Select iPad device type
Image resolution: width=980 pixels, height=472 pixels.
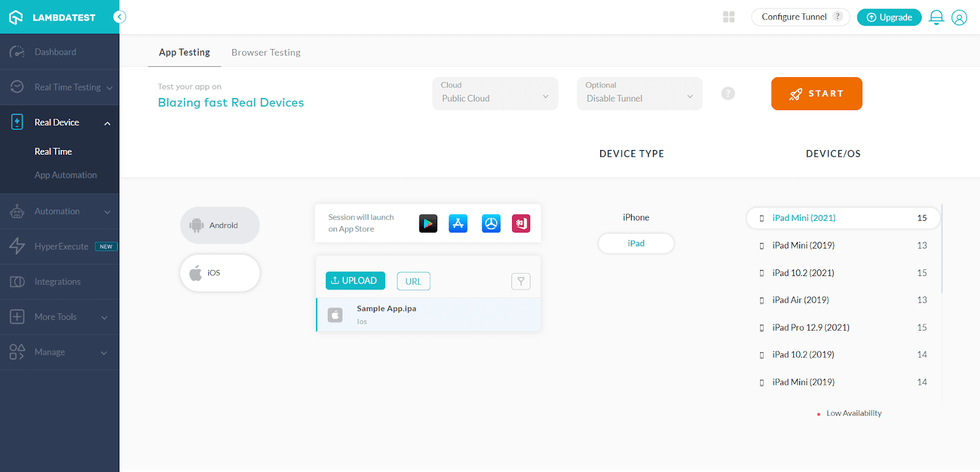[x=636, y=243]
